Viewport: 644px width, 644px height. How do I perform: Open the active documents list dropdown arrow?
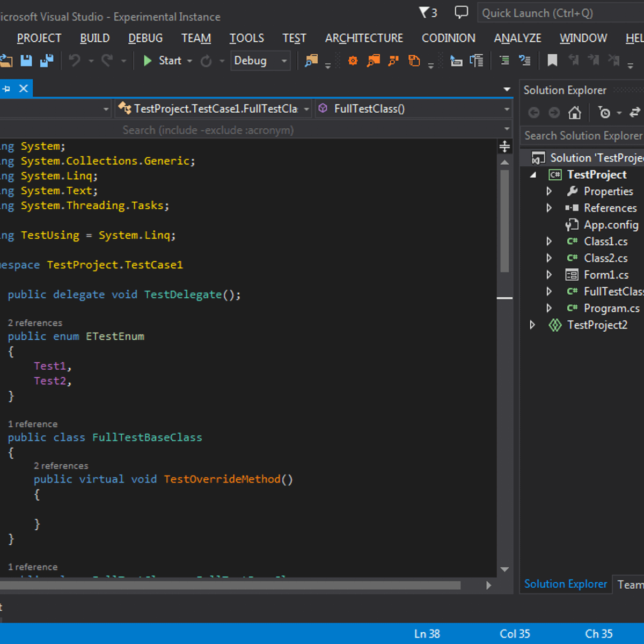pos(507,89)
